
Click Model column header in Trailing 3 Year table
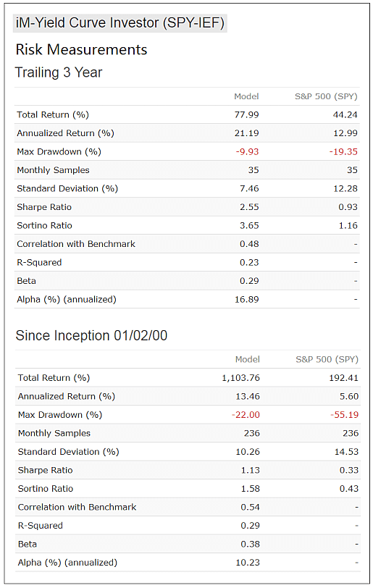click(x=246, y=96)
